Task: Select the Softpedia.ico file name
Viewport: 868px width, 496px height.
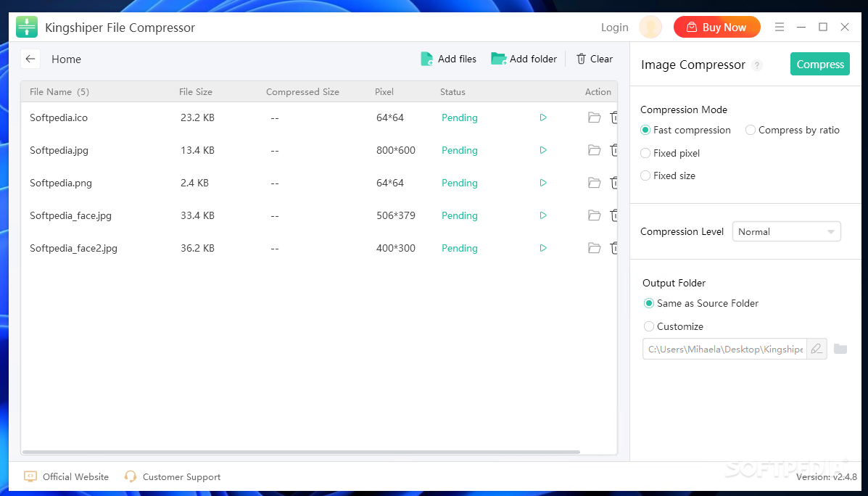Action: tap(59, 117)
